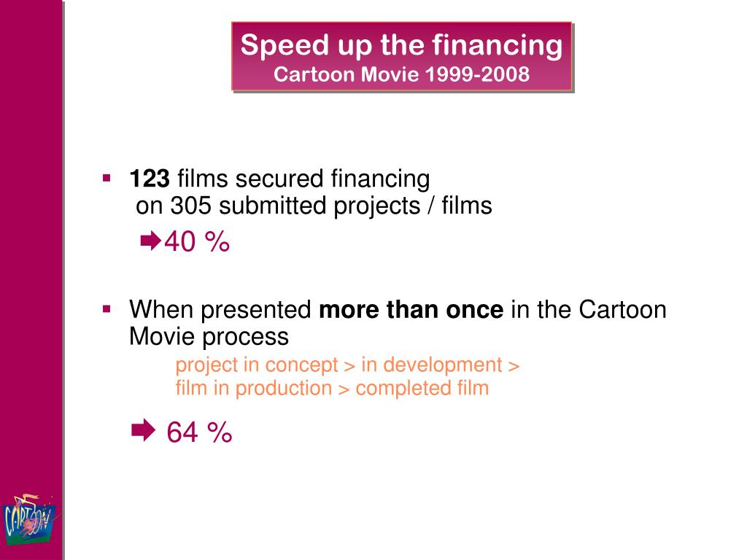Click the Cartoon logo in bottom corner
747x560 pixels.
coord(30,520)
